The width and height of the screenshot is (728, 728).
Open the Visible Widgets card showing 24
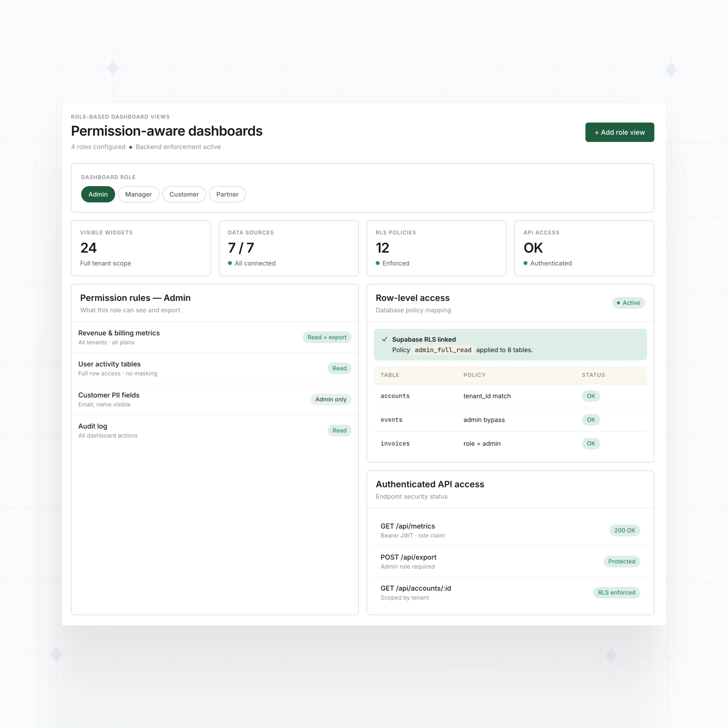[x=141, y=248]
